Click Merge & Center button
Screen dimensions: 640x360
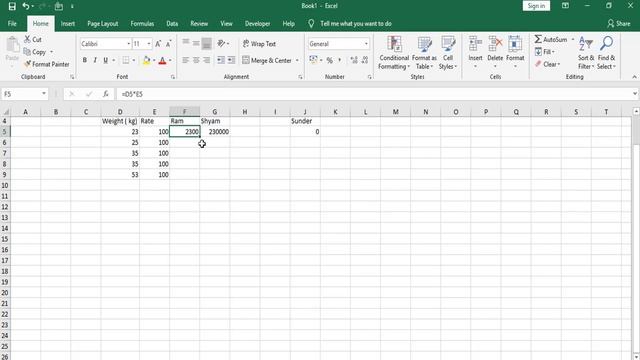coord(267,60)
